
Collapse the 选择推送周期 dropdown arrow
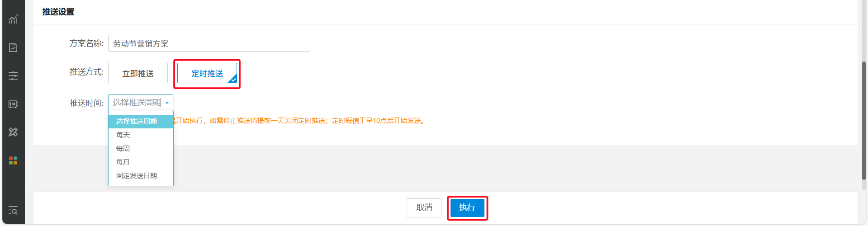(x=167, y=103)
